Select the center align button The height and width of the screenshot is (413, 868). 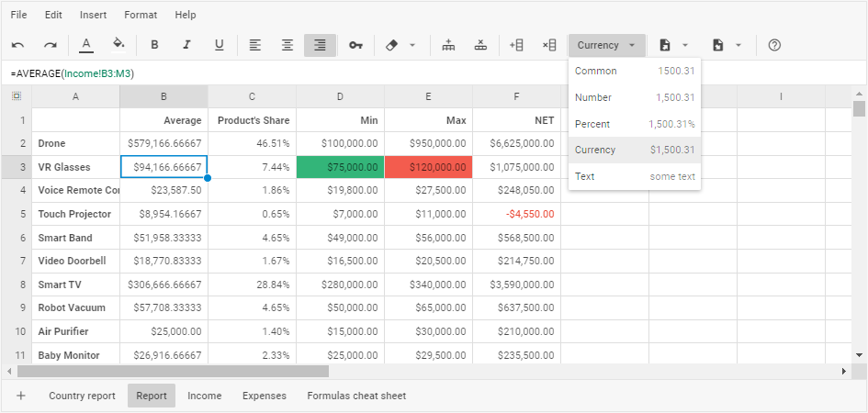pyautogui.click(x=287, y=45)
